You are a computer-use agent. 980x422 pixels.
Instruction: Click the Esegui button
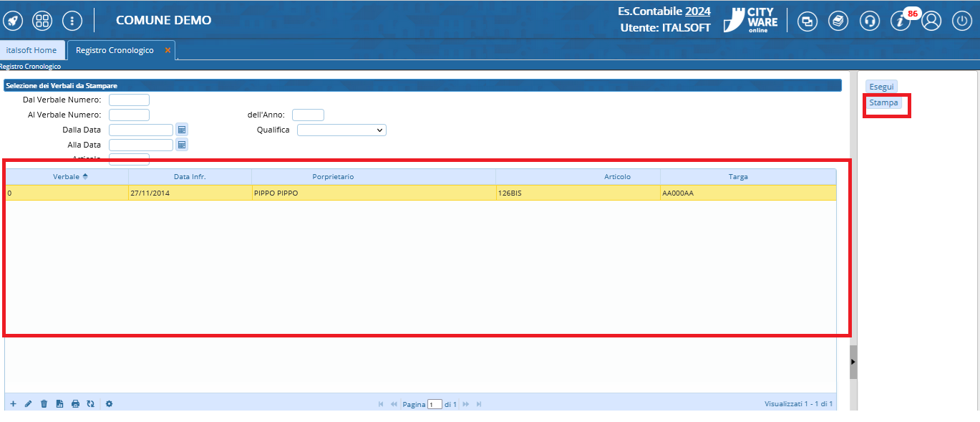tap(881, 87)
